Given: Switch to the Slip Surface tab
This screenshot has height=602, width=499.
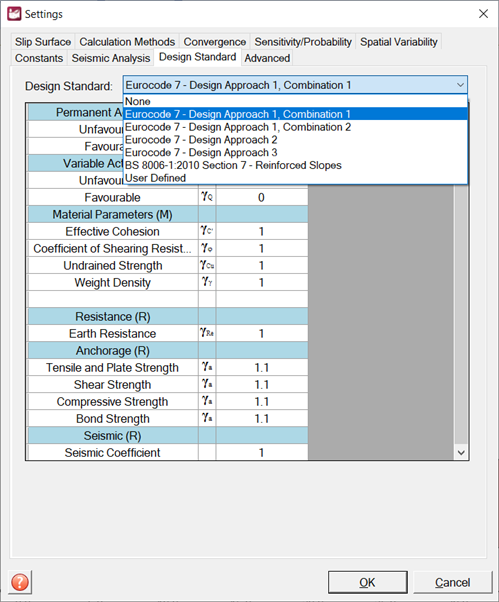Looking at the screenshot, I should (x=43, y=41).
